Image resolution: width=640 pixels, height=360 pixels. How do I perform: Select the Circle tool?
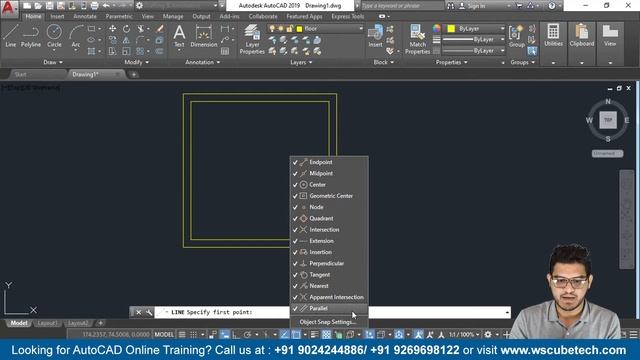[x=54, y=36]
